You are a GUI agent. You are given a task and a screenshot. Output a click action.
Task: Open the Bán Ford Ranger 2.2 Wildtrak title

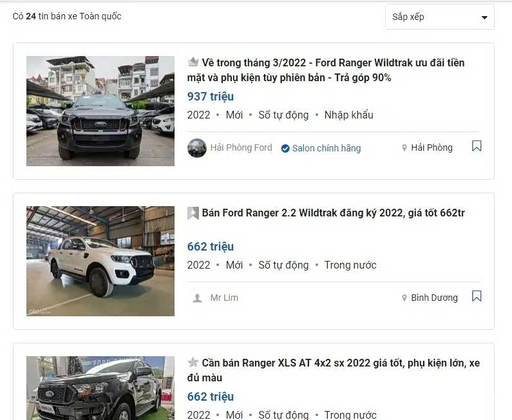[x=333, y=213]
